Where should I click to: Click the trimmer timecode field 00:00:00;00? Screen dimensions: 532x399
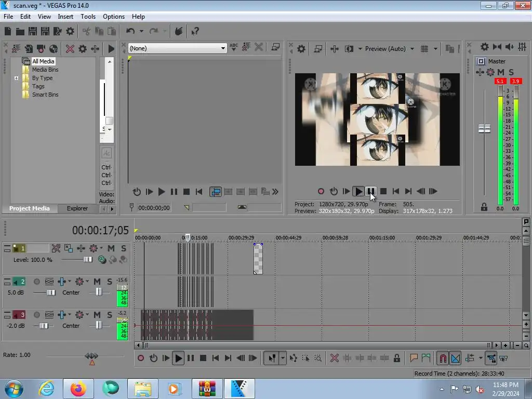tap(154, 208)
